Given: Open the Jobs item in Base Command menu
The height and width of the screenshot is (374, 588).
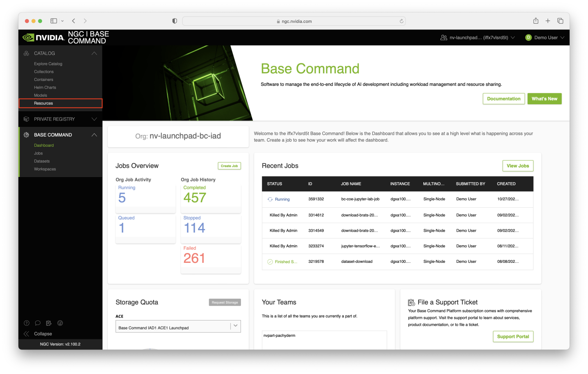Looking at the screenshot, I should point(38,153).
